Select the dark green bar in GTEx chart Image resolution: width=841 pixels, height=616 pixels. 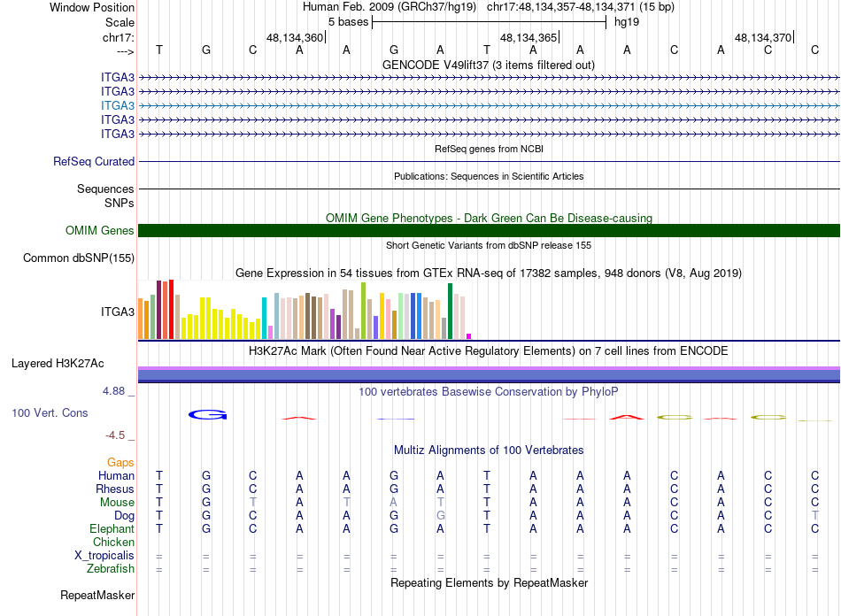coord(450,311)
